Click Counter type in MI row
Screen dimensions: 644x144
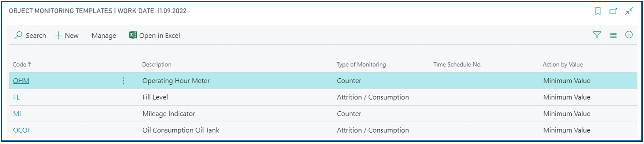click(x=349, y=114)
